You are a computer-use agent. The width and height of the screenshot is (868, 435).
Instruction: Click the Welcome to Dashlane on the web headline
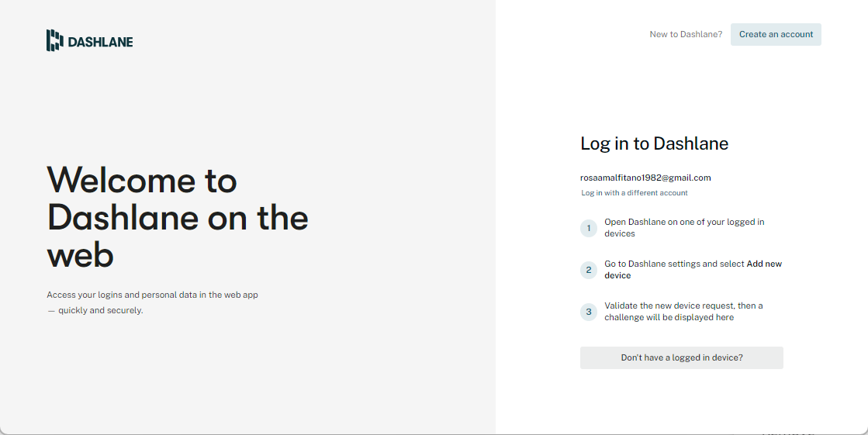tap(178, 218)
